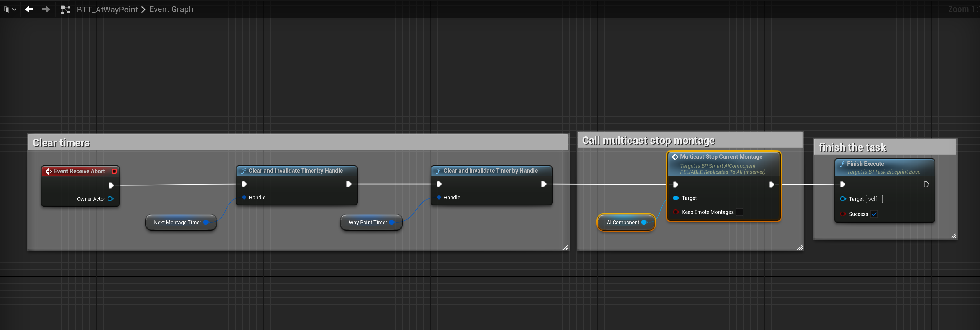Screen dimensions: 980x330
Task: Click the AI Component output pin
Action: pyautogui.click(x=644, y=223)
